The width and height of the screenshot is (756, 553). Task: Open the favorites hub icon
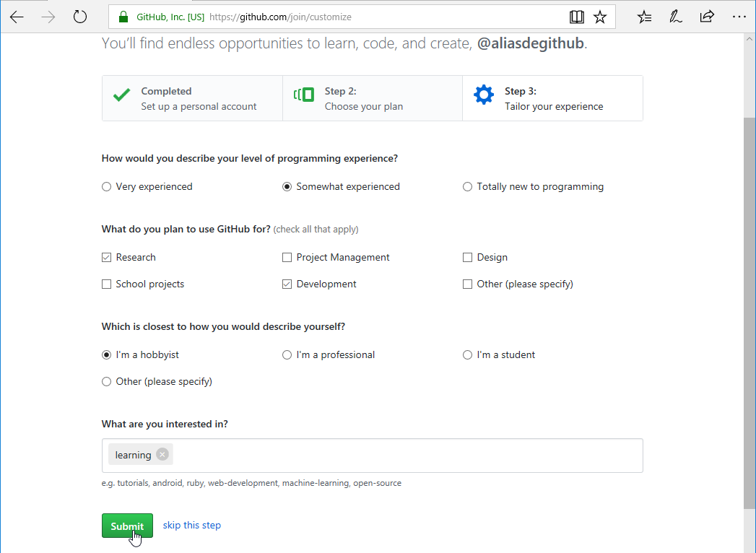(645, 17)
